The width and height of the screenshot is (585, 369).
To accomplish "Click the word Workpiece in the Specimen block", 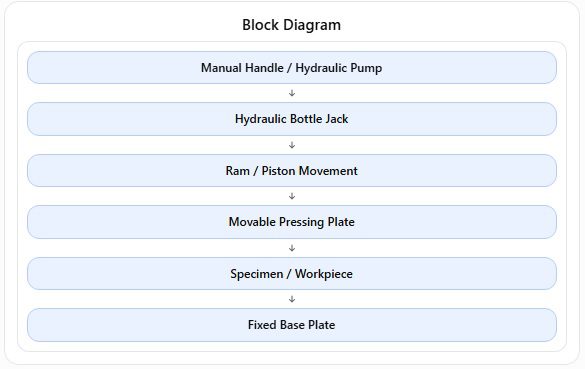I will click(324, 274).
